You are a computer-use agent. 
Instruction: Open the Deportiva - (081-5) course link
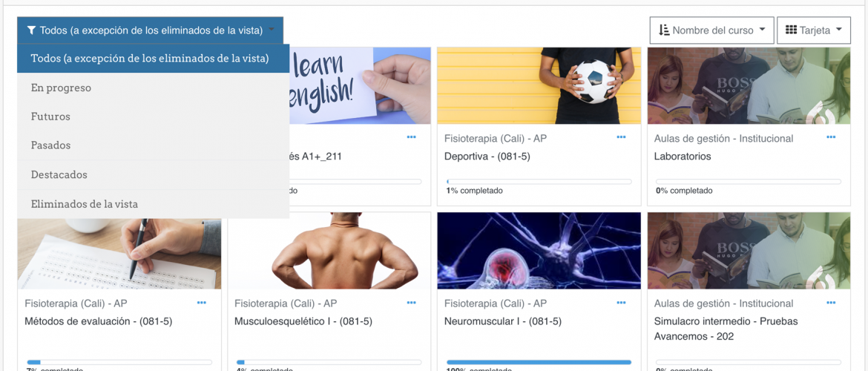pyautogui.click(x=487, y=157)
